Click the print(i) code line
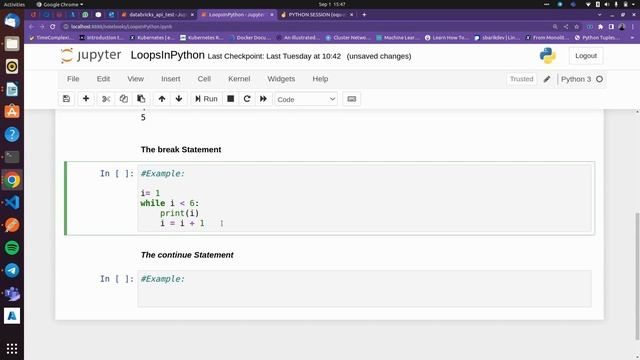The image size is (640, 360). pos(180,213)
